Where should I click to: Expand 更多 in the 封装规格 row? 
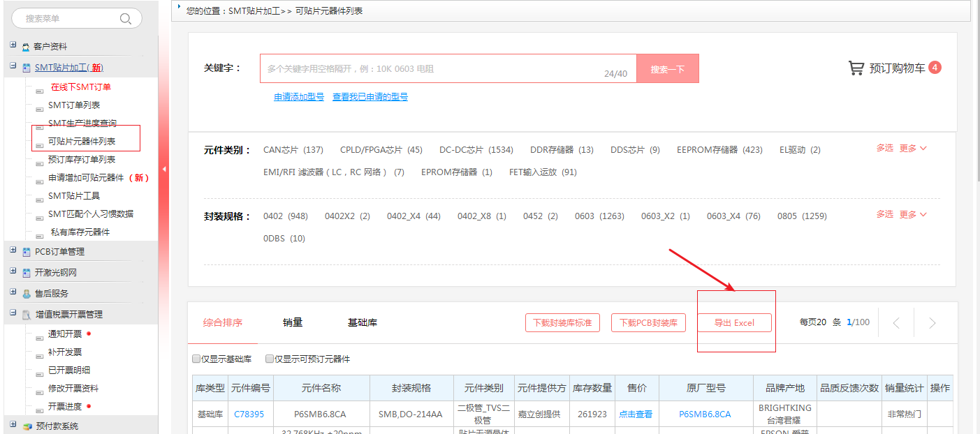pyautogui.click(x=912, y=214)
